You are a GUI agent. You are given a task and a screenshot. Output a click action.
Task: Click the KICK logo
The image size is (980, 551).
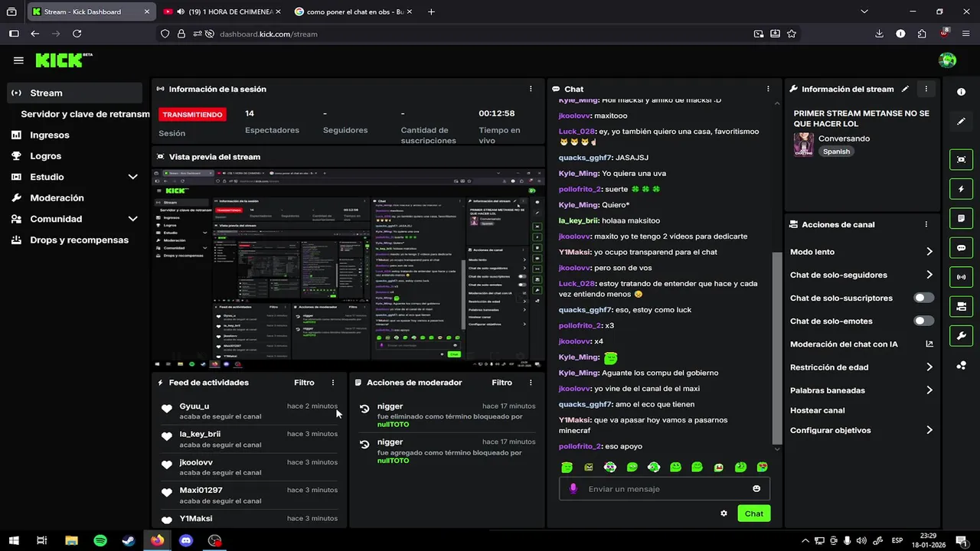pos(64,60)
